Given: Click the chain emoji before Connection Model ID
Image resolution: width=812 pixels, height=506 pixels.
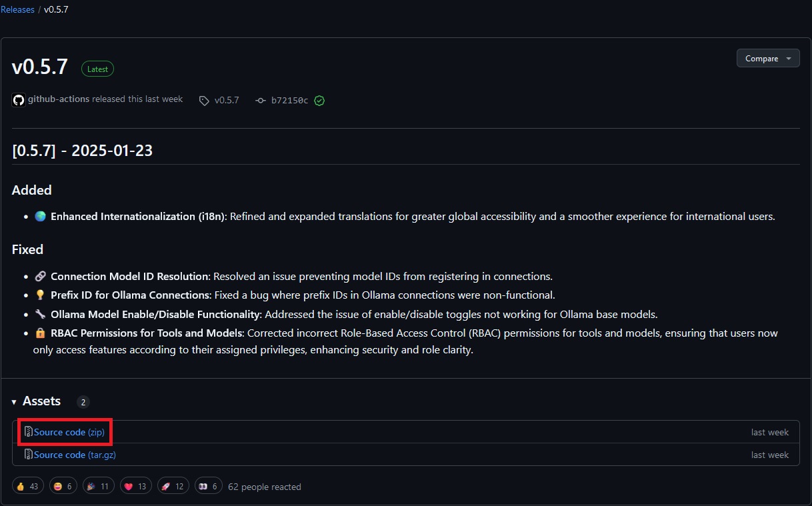Looking at the screenshot, I should (x=40, y=276).
